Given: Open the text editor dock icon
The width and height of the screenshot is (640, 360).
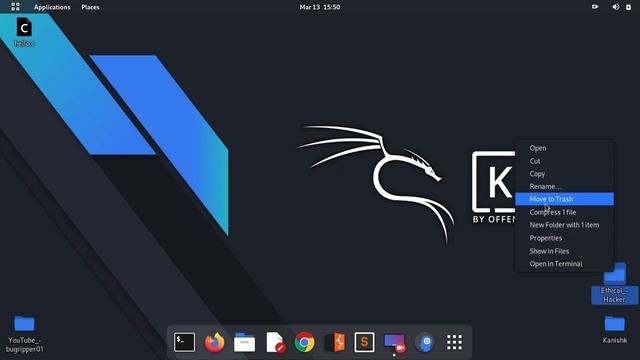Looking at the screenshot, I should coord(275,342).
